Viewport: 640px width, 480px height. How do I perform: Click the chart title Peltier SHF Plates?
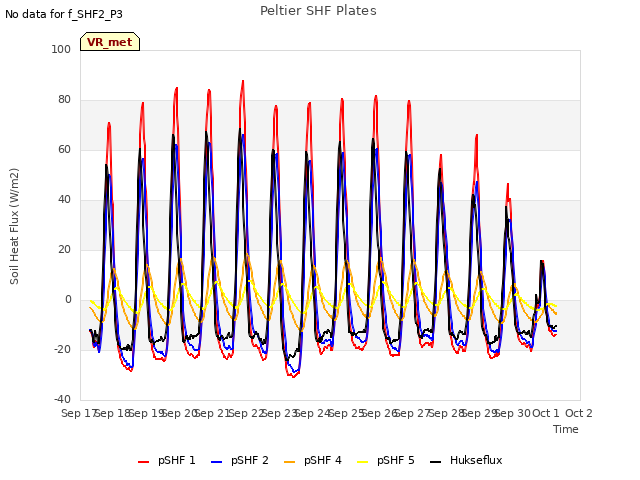pyautogui.click(x=318, y=11)
